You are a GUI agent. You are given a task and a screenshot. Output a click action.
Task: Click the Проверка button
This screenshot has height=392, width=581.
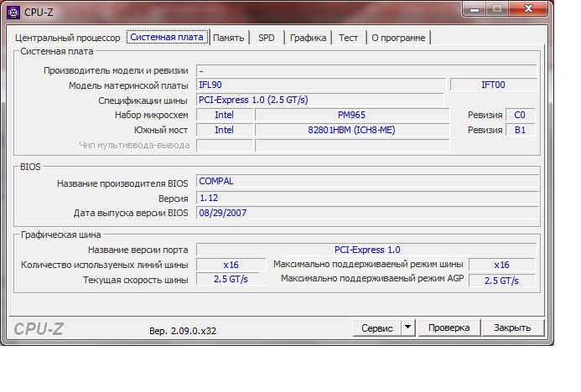(449, 328)
